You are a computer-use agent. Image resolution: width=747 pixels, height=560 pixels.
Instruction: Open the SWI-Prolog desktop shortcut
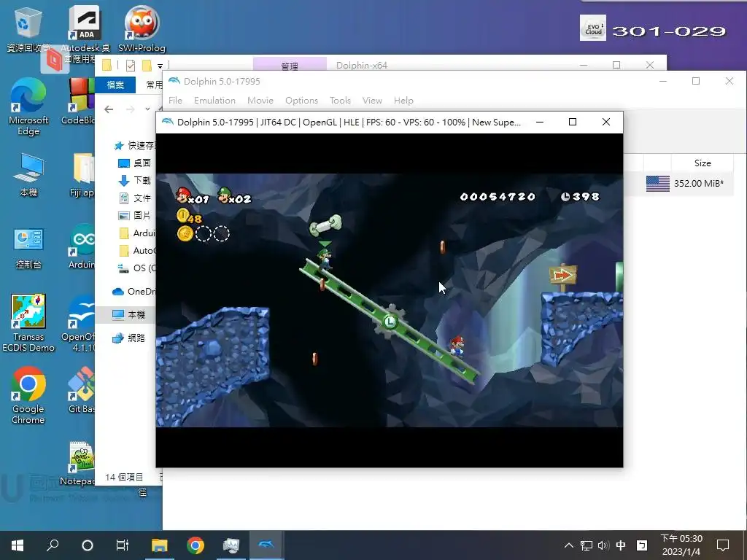point(142,28)
